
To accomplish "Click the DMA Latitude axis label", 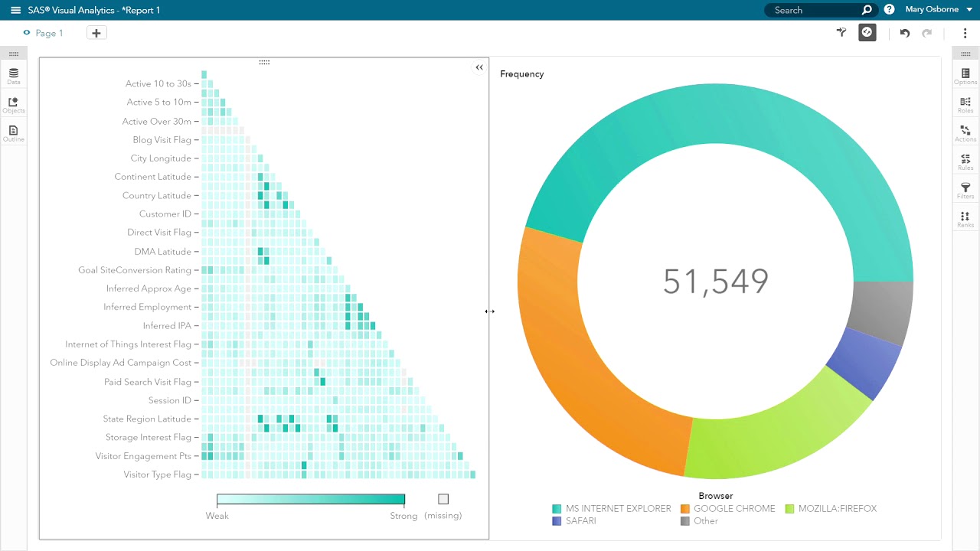I will pyautogui.click(x=163, y=252).
